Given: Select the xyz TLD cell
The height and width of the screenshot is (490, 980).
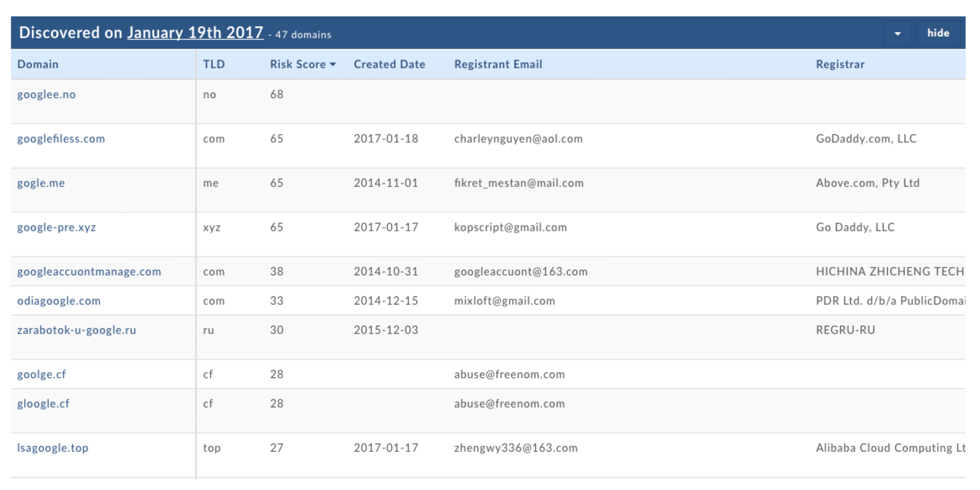Looking at the screenshot, I should (212, 228).
